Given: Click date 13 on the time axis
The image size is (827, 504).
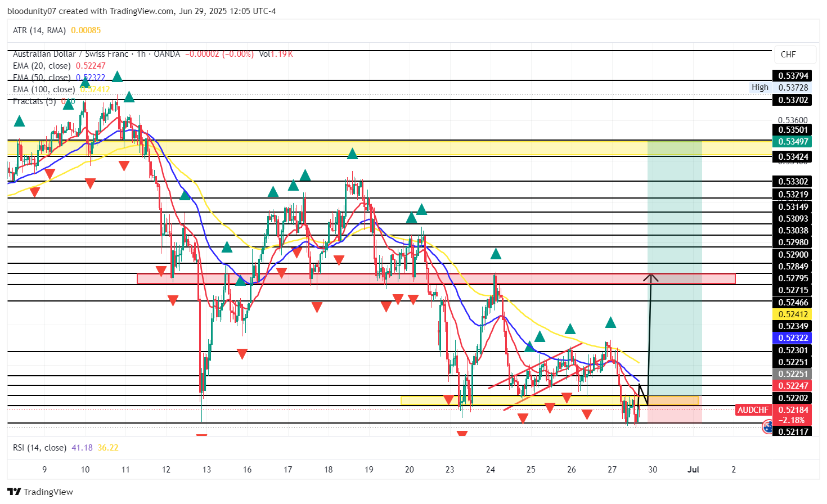Looking at the screenshot, I should pyautogui.click(x=207, y=470).
